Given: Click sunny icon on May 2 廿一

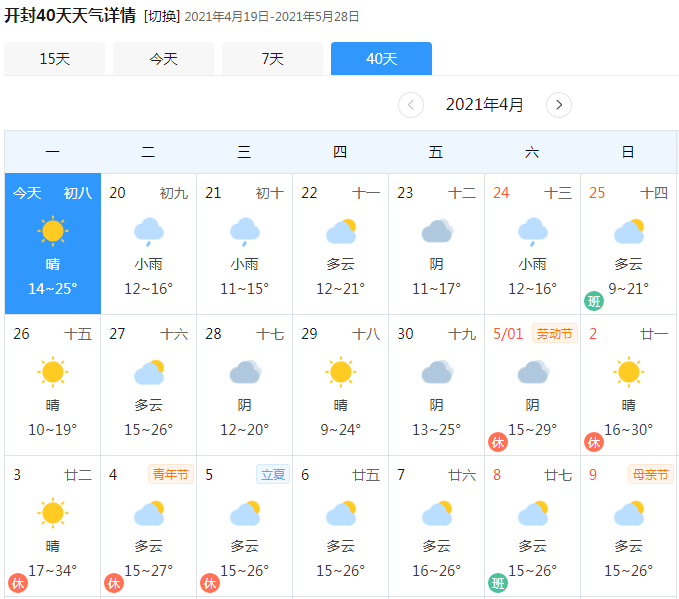Looking at the screenshot, I should point(629,372).
